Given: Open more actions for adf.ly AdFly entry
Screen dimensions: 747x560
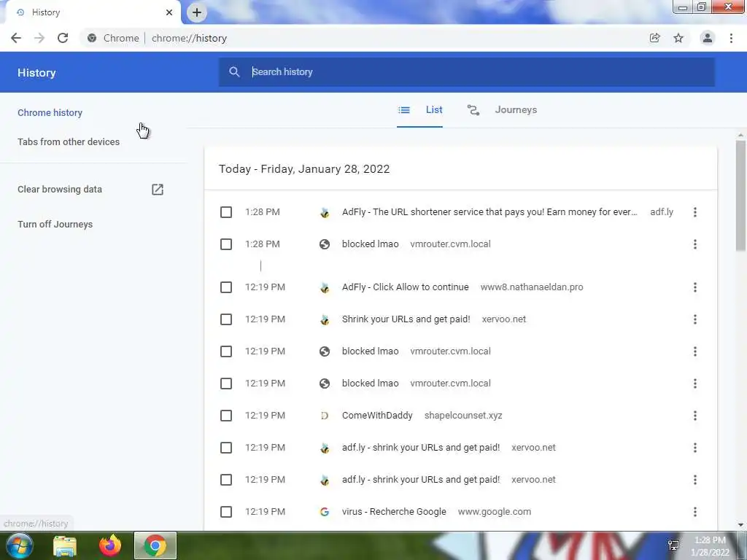Looking at the screenshot, I should (695, 212).
